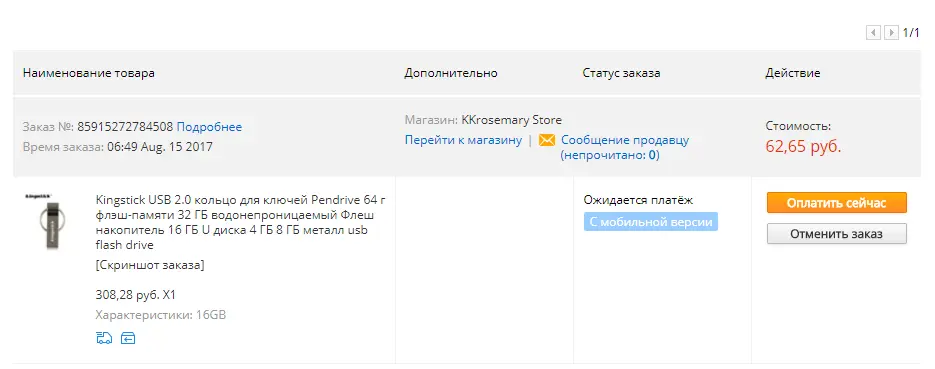Click the envelope message icon
Viewport: 935px width, 369px height.
coord(547,141)
